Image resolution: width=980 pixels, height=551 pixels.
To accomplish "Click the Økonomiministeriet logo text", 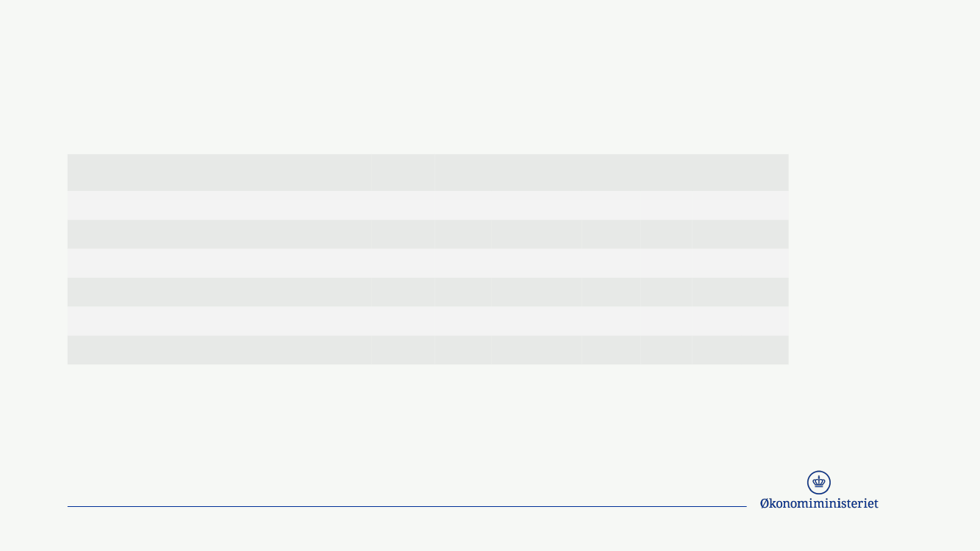I will point(819,503).
